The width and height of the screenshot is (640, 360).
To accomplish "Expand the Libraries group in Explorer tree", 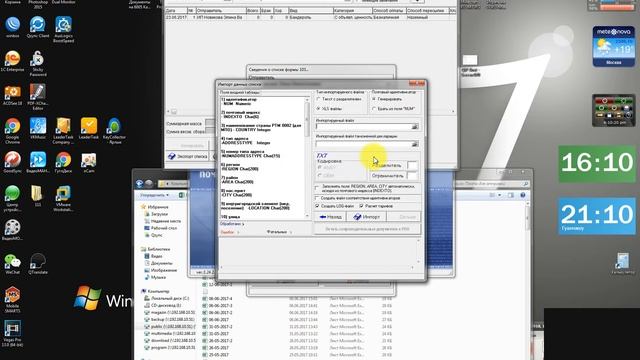I will point(156,249).
